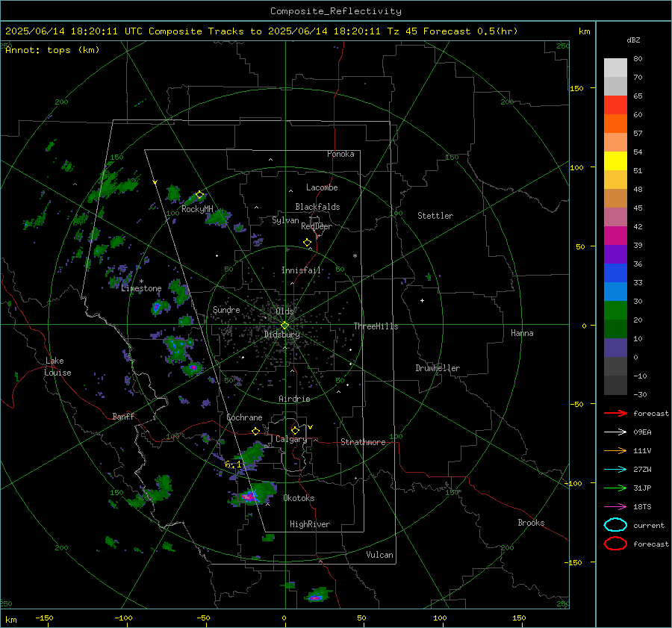Click the yellow diamond marker under Cochrane

256,432
